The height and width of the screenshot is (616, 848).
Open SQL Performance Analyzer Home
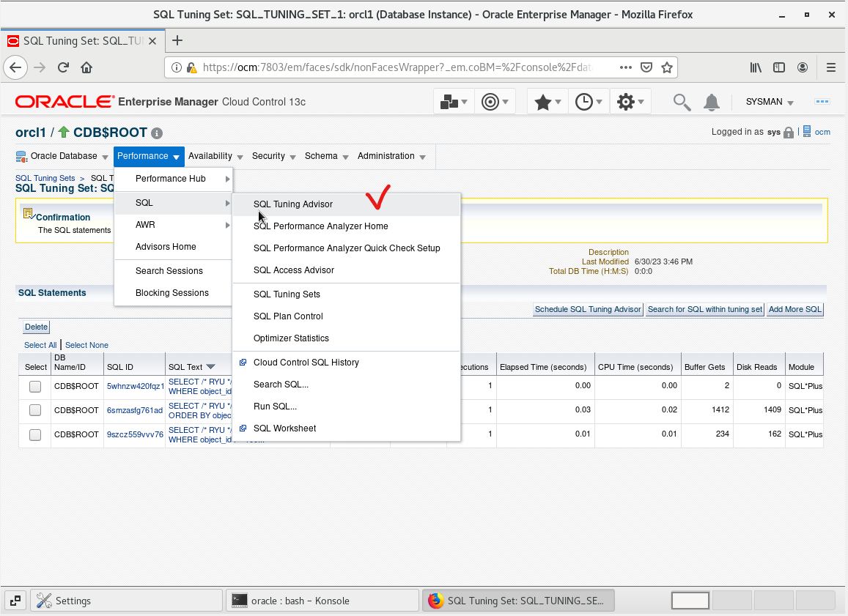[x=346, y=226]
